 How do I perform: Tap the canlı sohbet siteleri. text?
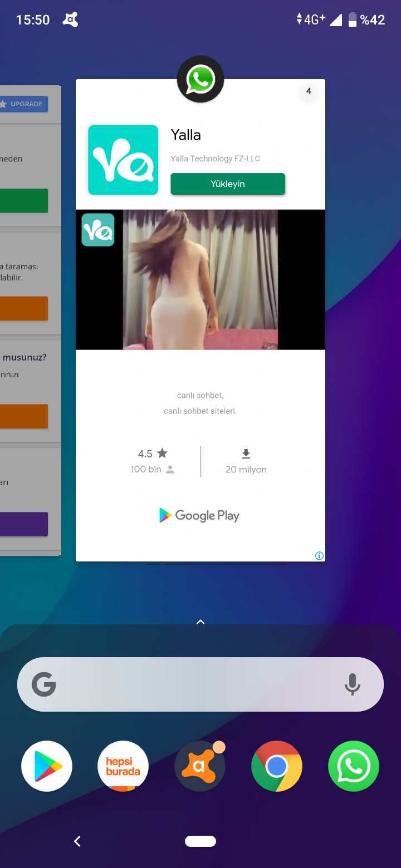click(200, 411)
